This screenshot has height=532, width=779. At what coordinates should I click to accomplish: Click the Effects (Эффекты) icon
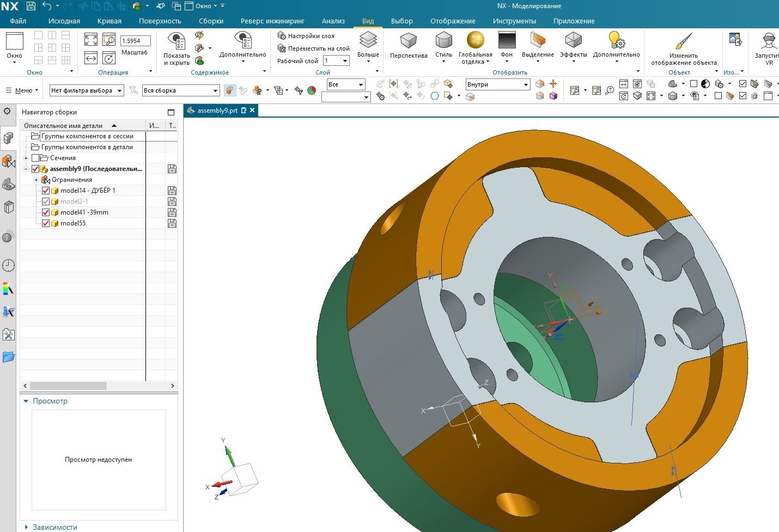(x=573, y=40)
